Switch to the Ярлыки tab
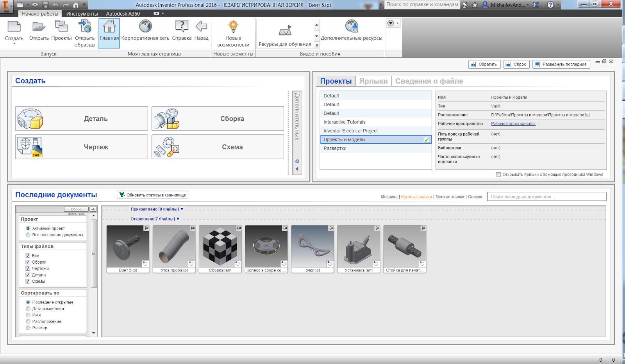The image size is (625, 364). 373,81
